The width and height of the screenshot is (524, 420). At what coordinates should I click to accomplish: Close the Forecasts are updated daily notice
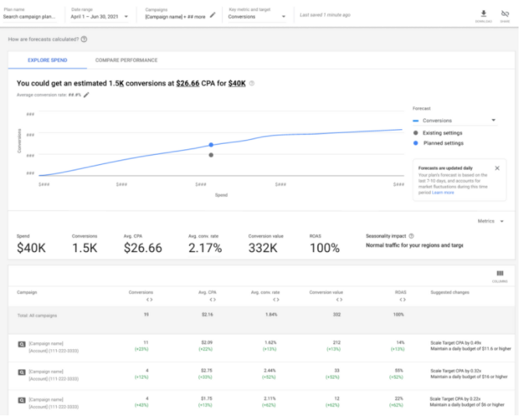click(497, 168)
